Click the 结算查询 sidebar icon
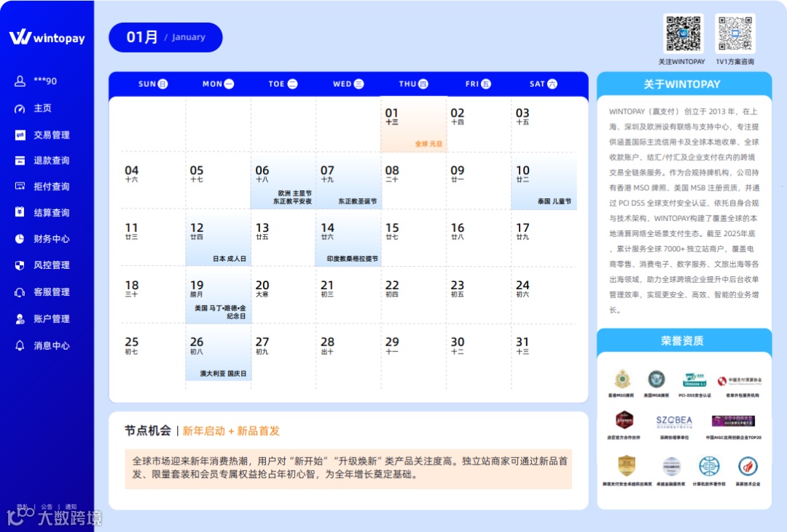The image size is (787, 532). (x=20, y=212)
